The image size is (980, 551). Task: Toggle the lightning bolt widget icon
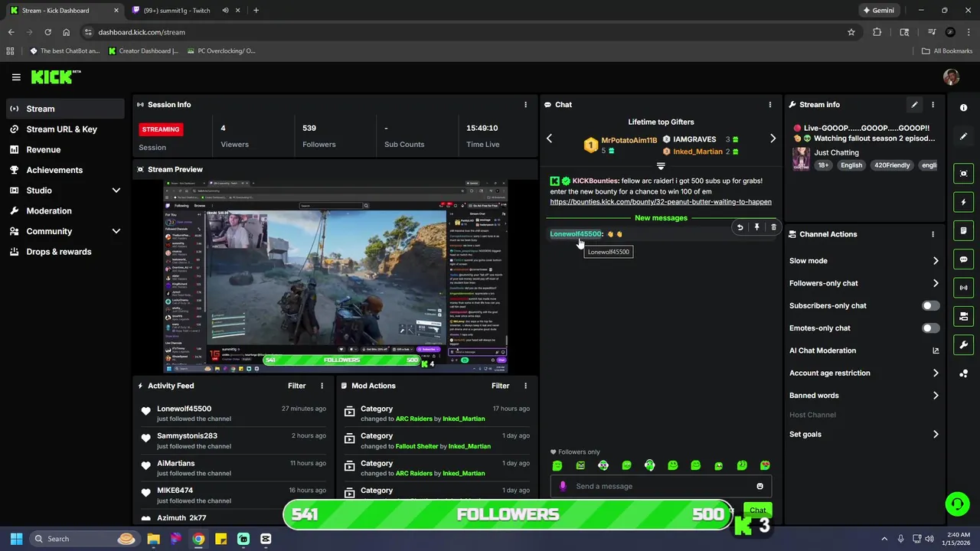963,202
